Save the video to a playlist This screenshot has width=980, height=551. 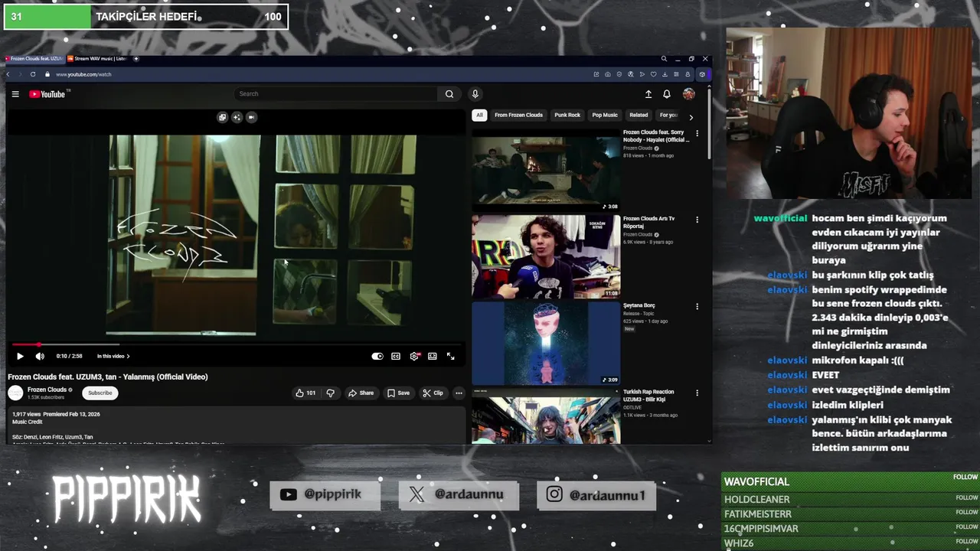398,393
